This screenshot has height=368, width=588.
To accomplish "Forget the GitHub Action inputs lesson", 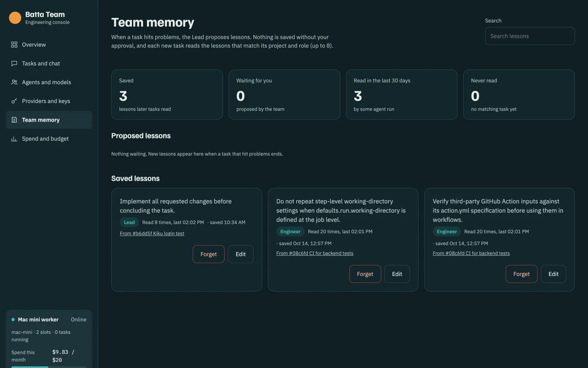I will 521,274.
